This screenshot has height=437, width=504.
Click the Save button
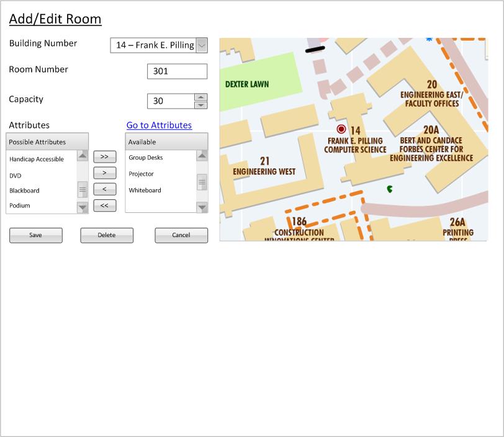[36, 235]
